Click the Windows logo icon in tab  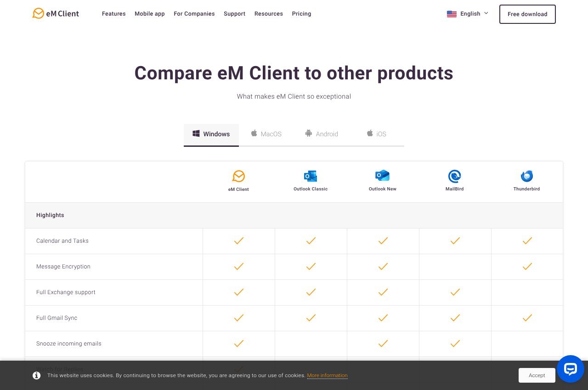(x=196, y=134)
